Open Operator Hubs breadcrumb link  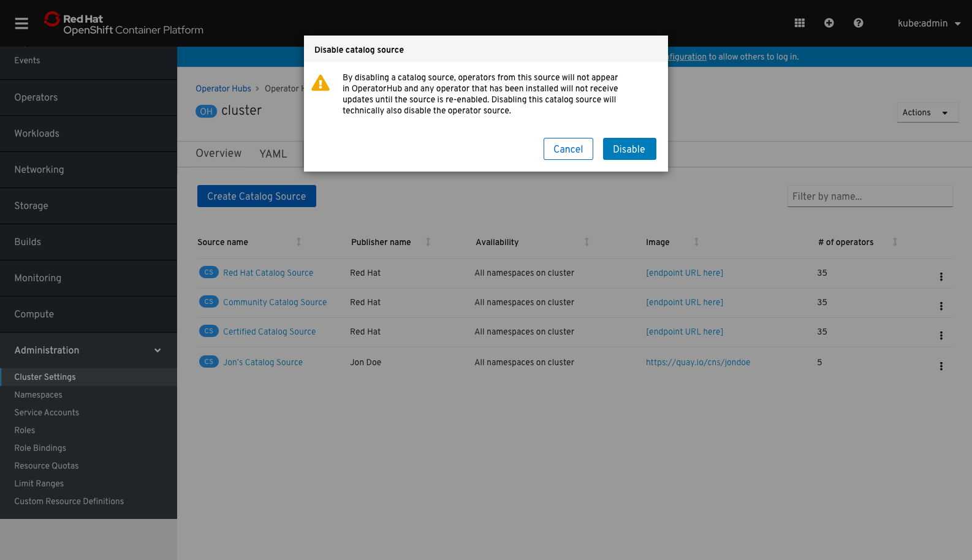tap(223, 89)
